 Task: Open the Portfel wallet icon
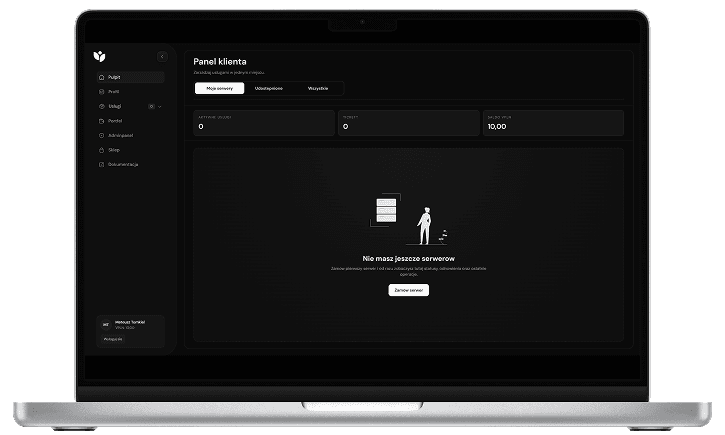coord(101,120)
